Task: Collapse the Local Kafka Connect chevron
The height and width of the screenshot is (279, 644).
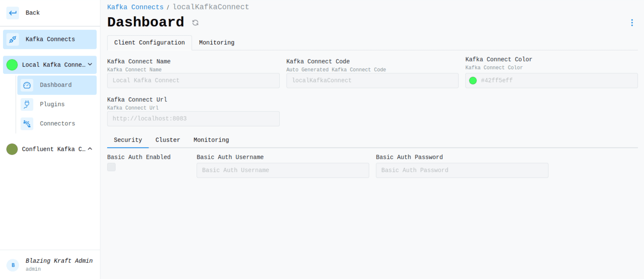Action: coord(90,64)
